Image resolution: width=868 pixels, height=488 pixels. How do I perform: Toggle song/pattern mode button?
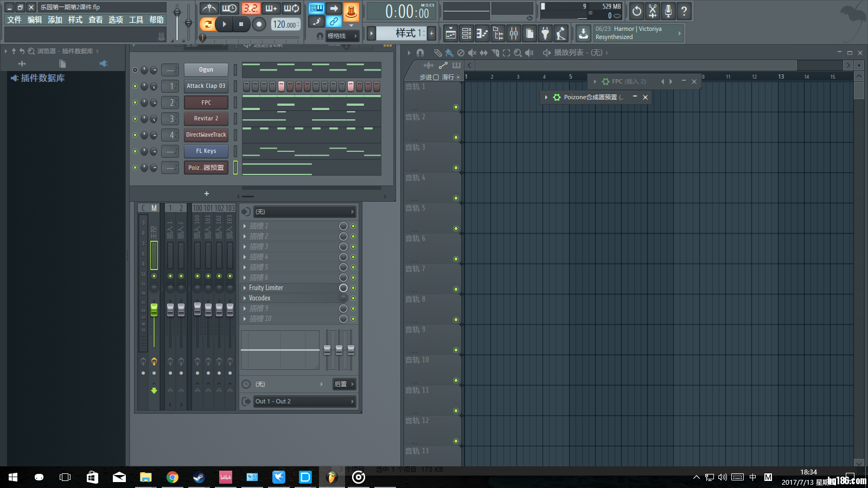pos(207,24)
